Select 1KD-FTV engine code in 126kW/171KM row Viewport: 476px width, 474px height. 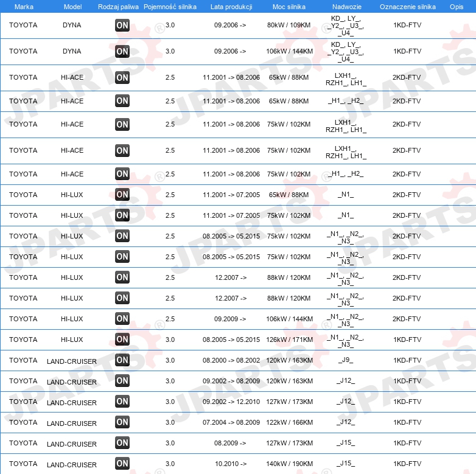click(x=407, y=340)
